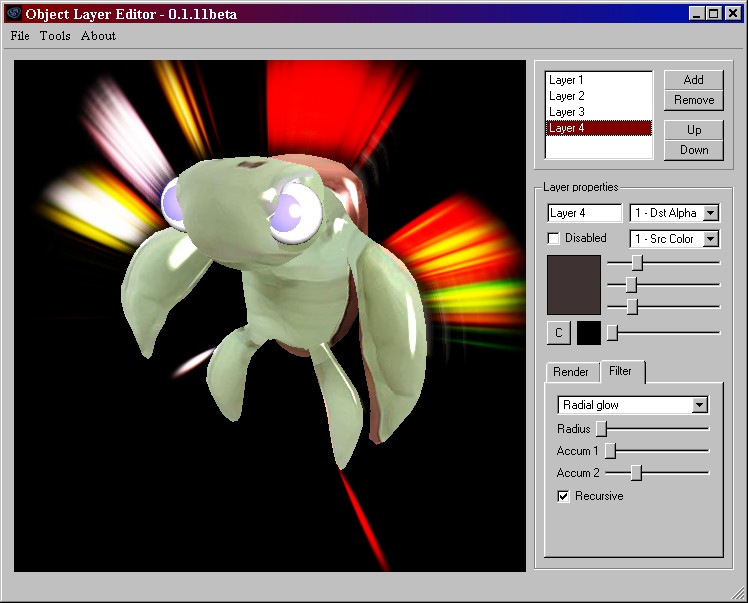Click the layer name text field
This screenshot has width=748, height=603.
(584, 213)
